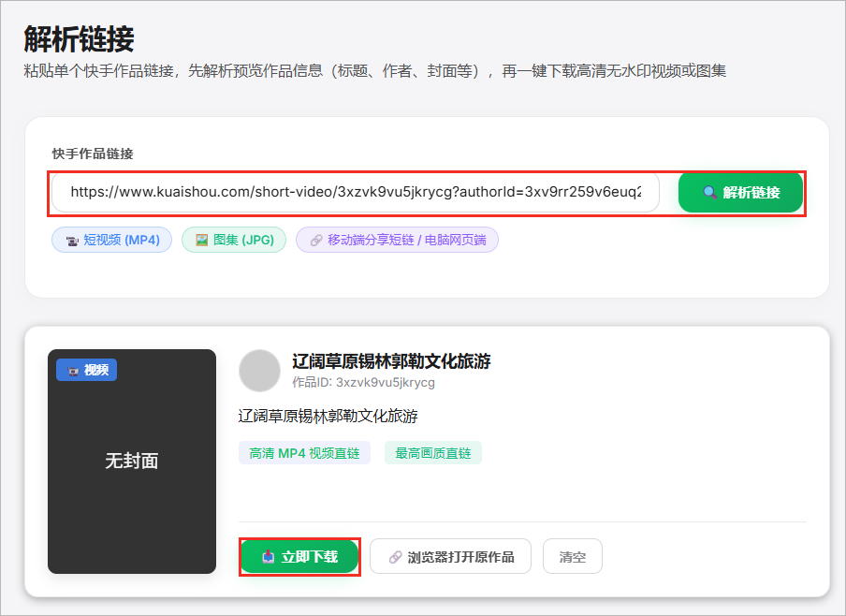The height and width of the screenshot is (616, 846).
Task: Click the picture icon in 图集 chip
Action: [202, 240]
